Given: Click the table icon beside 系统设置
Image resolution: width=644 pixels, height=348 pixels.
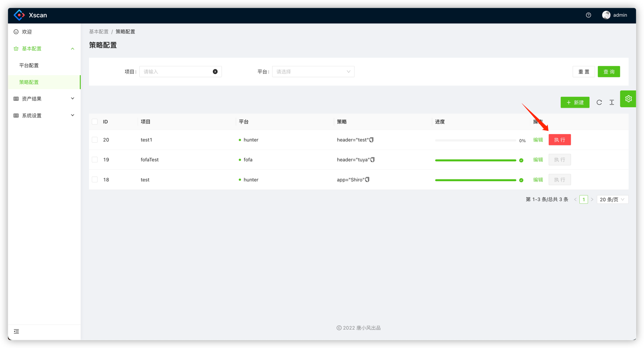Looking at the screenshot, I should click(16, 116).
